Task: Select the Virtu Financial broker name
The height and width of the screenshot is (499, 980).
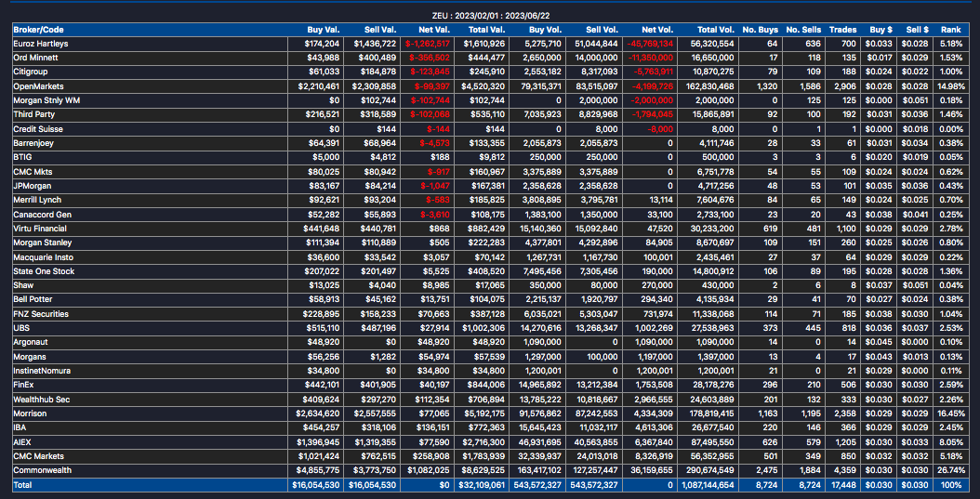Action: [x=40, y=229]
